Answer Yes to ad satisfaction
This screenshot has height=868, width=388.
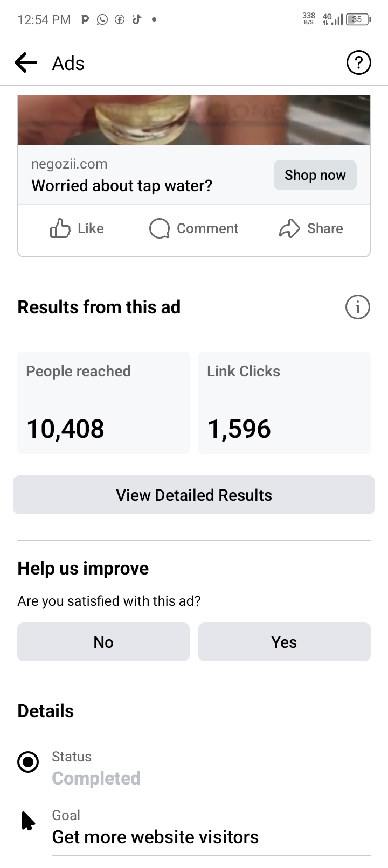pos(285,642)
